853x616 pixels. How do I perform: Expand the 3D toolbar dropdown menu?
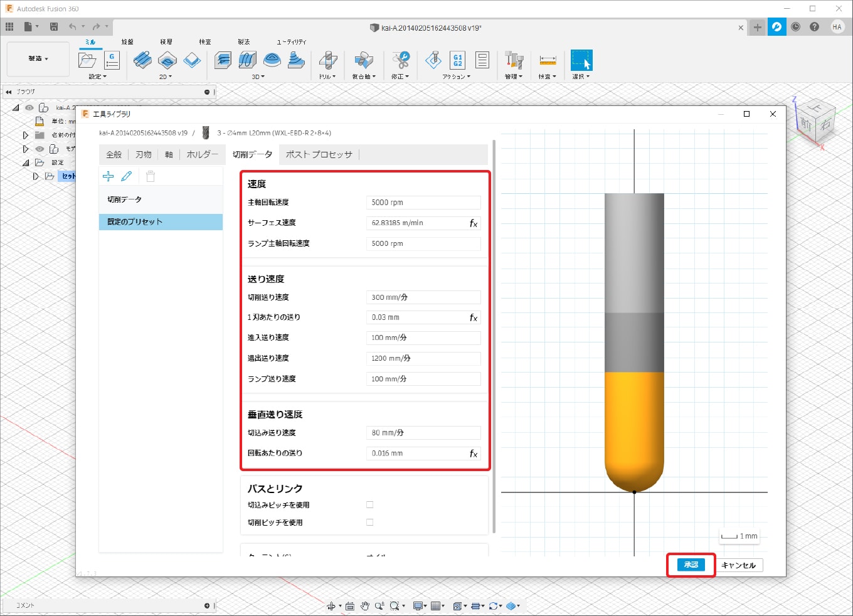click(258, 77)
